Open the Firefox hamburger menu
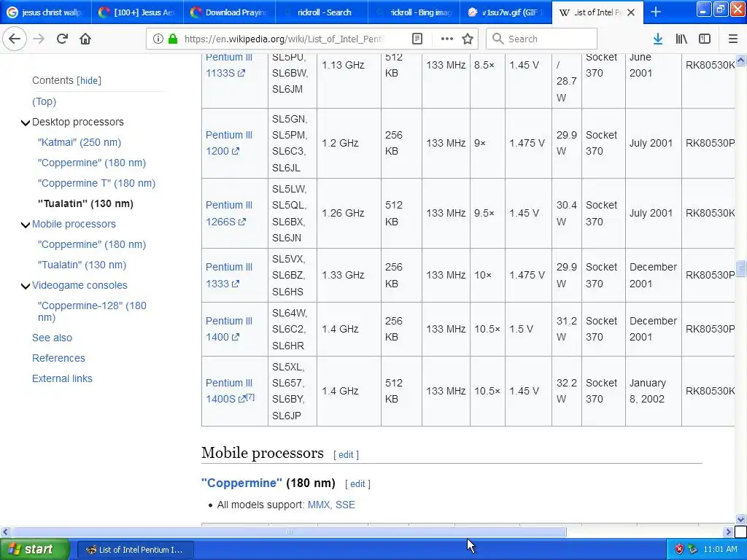The height and width of the screenshot is (560, 747). pyautogui.click(x=733, y=39)
